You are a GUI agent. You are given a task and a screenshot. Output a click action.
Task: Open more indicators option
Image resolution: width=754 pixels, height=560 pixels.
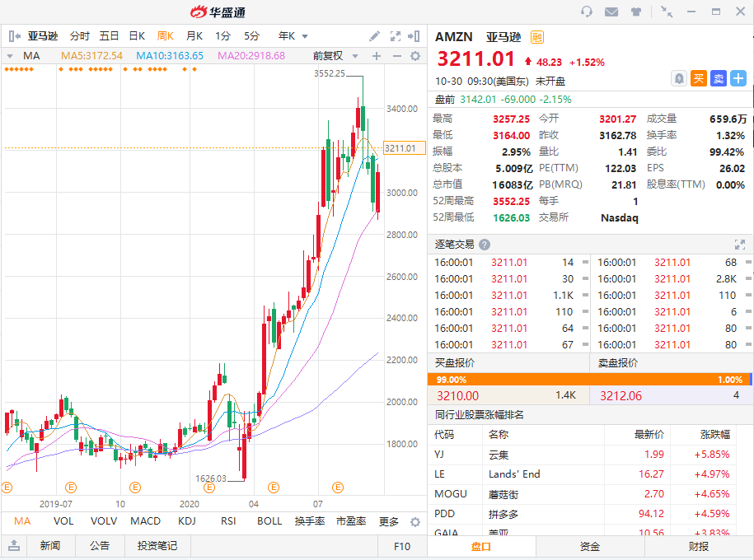point(389,521)
